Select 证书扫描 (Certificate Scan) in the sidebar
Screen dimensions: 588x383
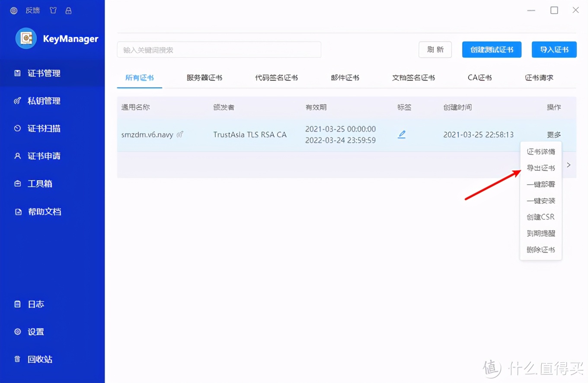(44, 128)
